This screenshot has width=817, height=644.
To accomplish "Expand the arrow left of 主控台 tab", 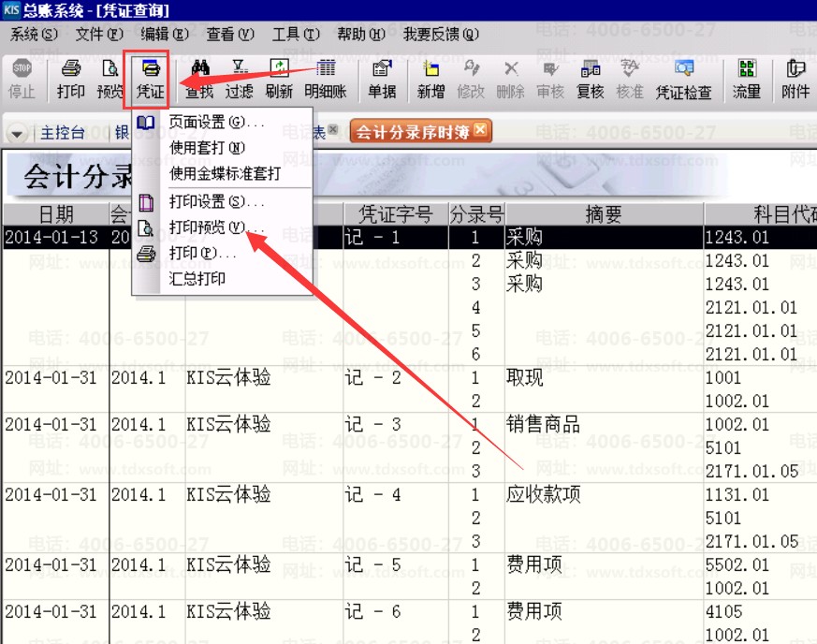I will tap(17, 133).
